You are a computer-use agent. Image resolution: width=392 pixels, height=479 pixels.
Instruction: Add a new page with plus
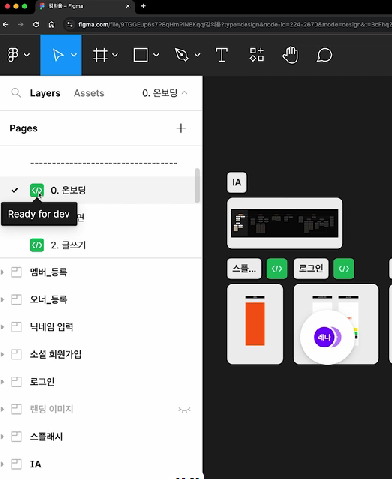click(181, 128)
